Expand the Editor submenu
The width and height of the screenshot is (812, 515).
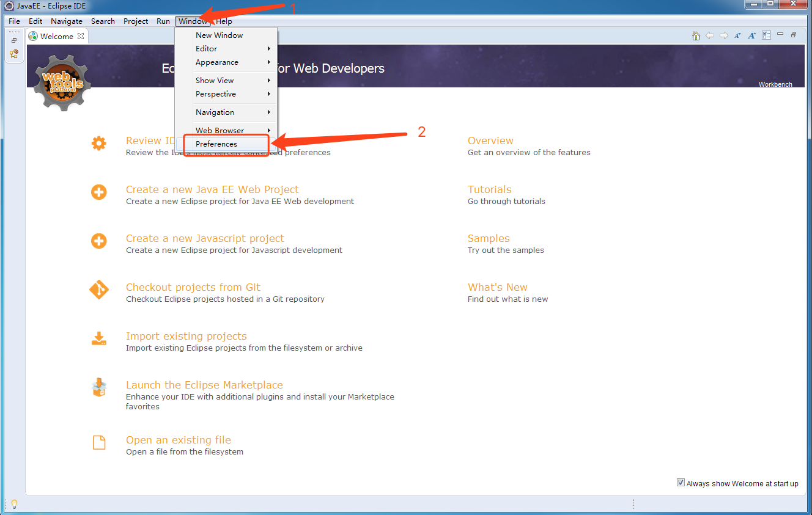(227, 49)
